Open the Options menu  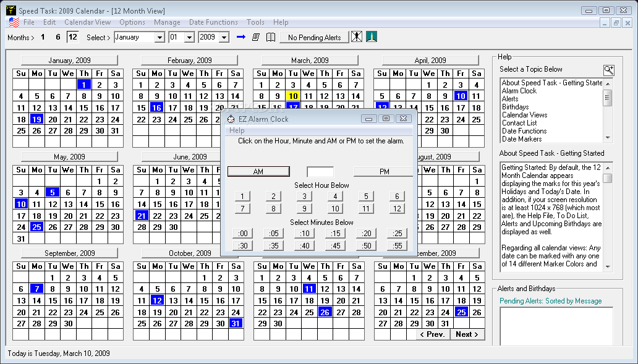pos(132,22)
